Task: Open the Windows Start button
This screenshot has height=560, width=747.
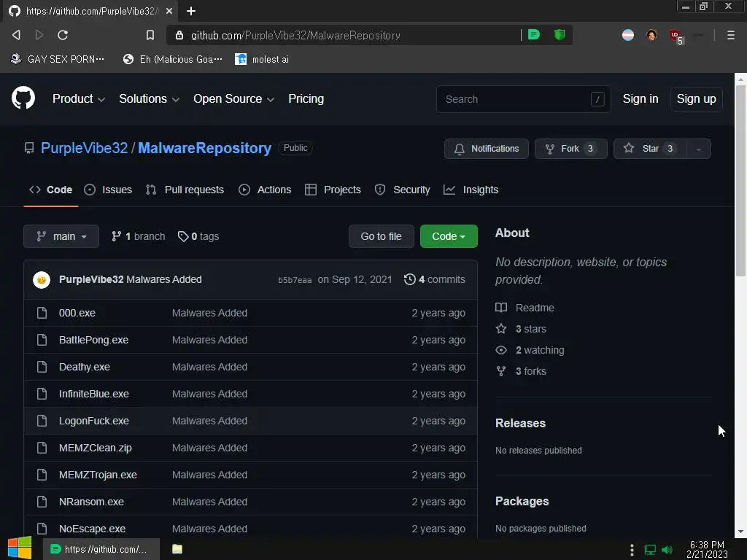Action: click(x=20, y=548)
